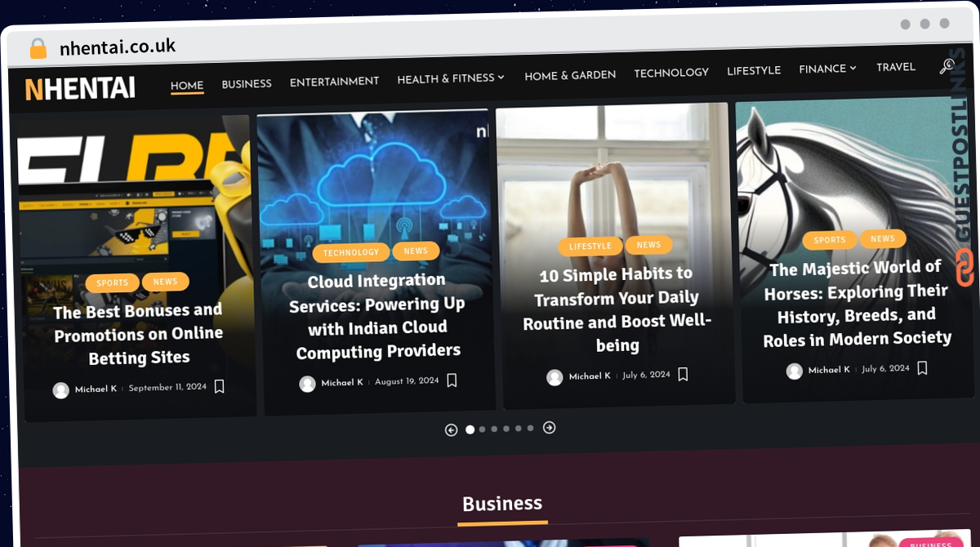Select the fourth carousel pagination dot
Viewport: 980px width, 547px height.
[506, 429]
